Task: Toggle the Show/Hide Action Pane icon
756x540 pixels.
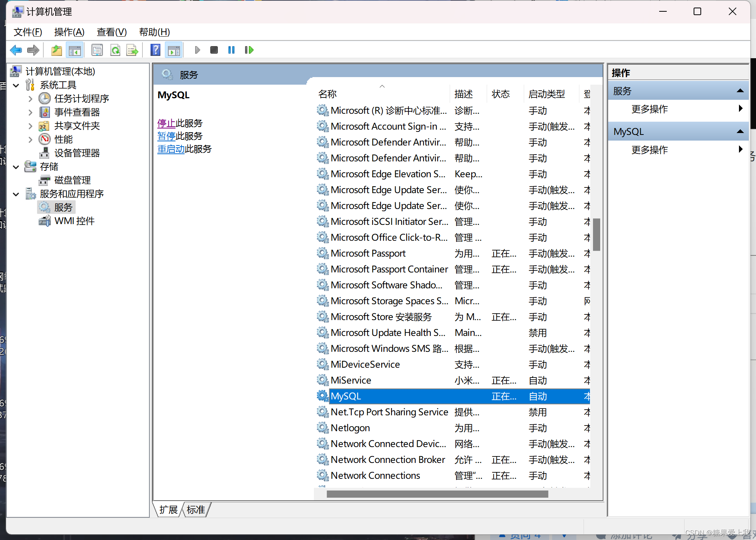Action: [x=174, y=50]
